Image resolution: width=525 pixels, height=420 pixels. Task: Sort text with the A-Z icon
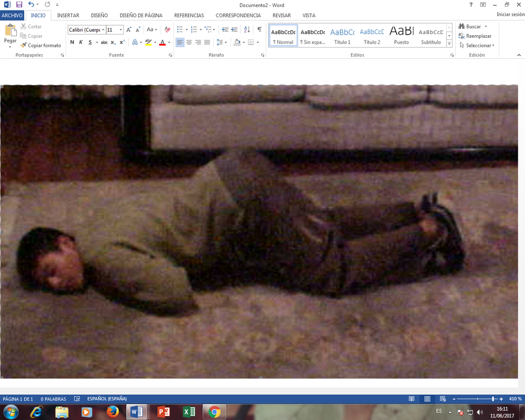pyautogui.click(x=247, y=30)
